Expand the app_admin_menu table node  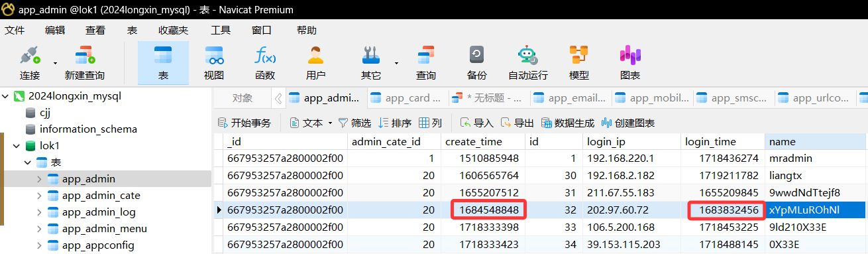pyautogui.click(x=40, y=229)
